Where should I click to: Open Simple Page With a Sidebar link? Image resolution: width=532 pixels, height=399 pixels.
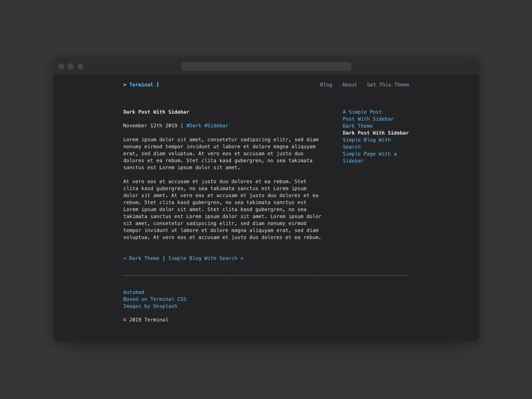369,154
